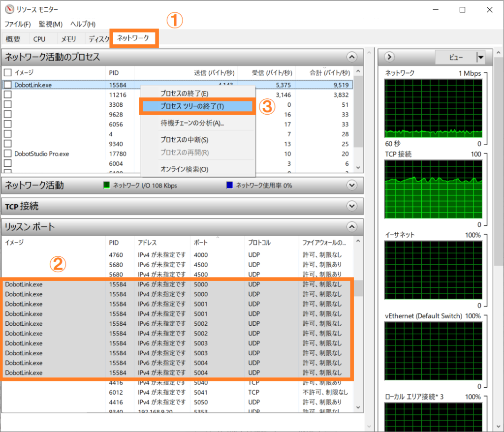Screen dimensions: 504x432
Task: Select the DobotLink.exe IPv6 port 5002 row
Action: (x=177, y=324)
